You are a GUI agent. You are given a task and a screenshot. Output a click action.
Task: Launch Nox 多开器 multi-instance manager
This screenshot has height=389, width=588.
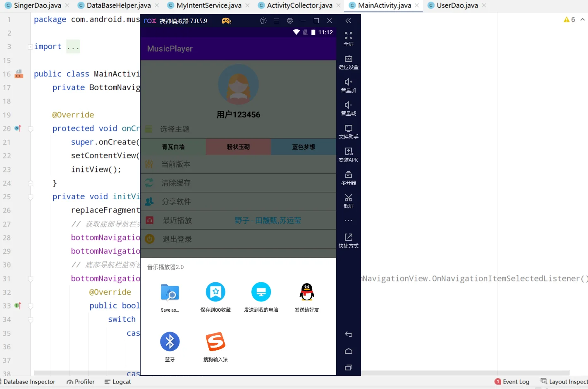pyautogui.click(x=349, y=178)
